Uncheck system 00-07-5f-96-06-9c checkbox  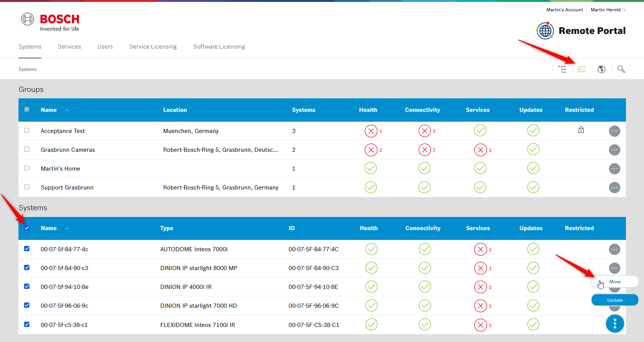coord(27,305)
